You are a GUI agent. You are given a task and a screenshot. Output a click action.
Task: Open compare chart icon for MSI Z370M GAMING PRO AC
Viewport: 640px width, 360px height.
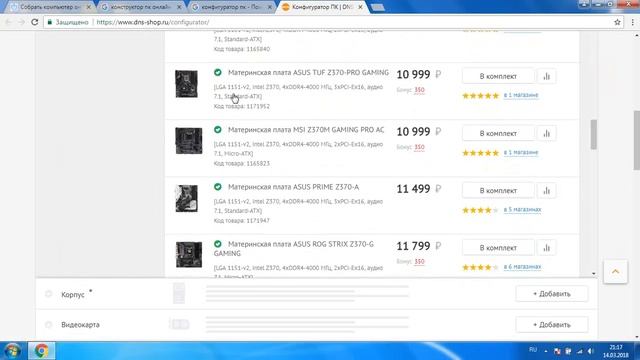tap(547, 133)
